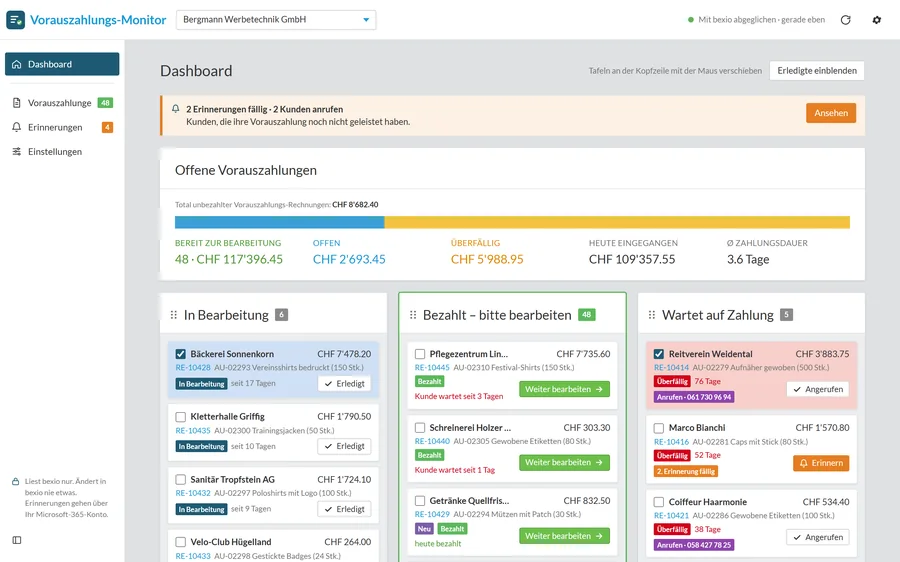Check the Getränke Quellfris... checkbox

pos(420,501)
